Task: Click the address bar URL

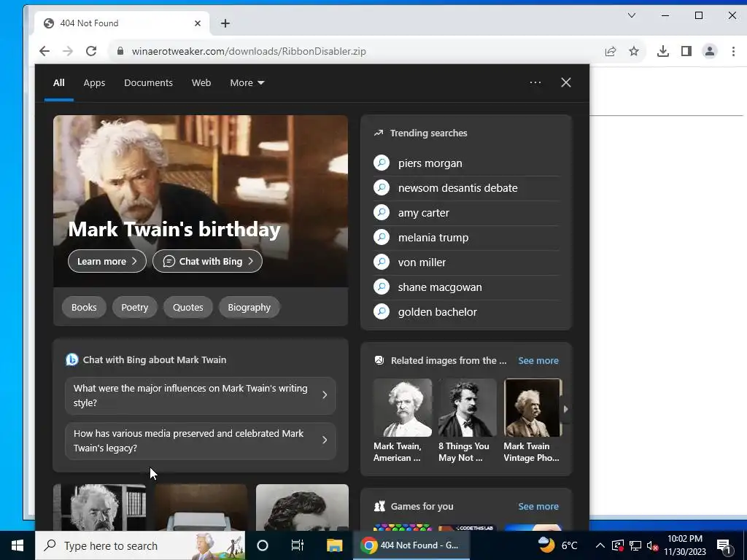Action: coord(249,51)
